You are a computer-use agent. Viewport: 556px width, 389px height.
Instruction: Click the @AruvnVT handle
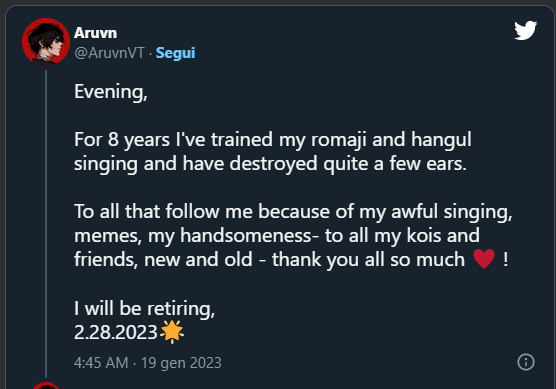109,53
